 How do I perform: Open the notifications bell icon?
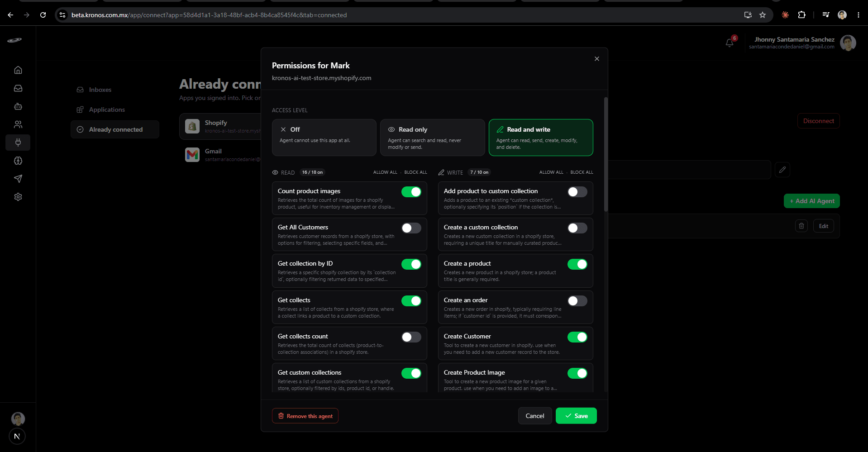click(x=730, y=43)
